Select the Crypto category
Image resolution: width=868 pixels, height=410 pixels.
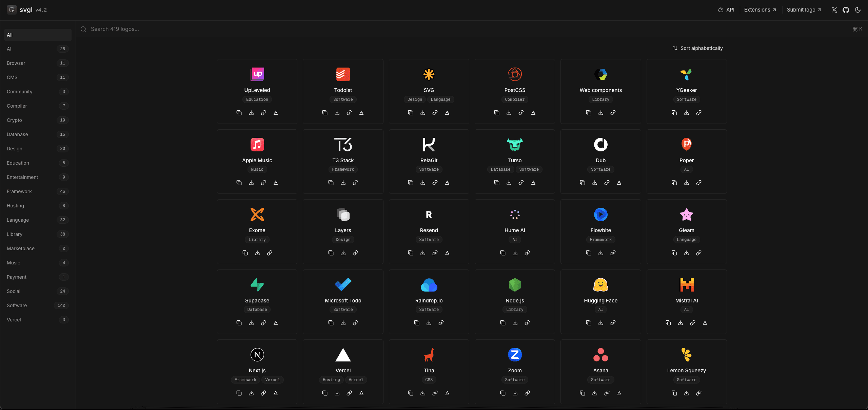click(x=38, y=120)
